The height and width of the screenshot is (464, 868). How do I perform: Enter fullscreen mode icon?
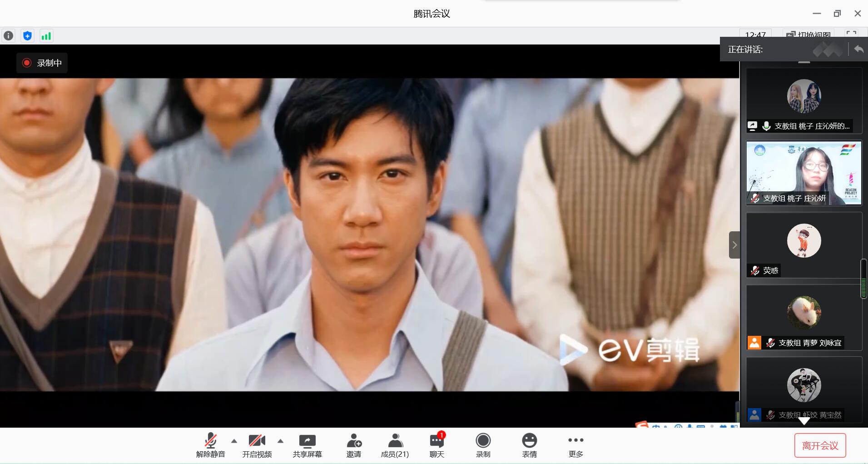click(x=851, y=35)
